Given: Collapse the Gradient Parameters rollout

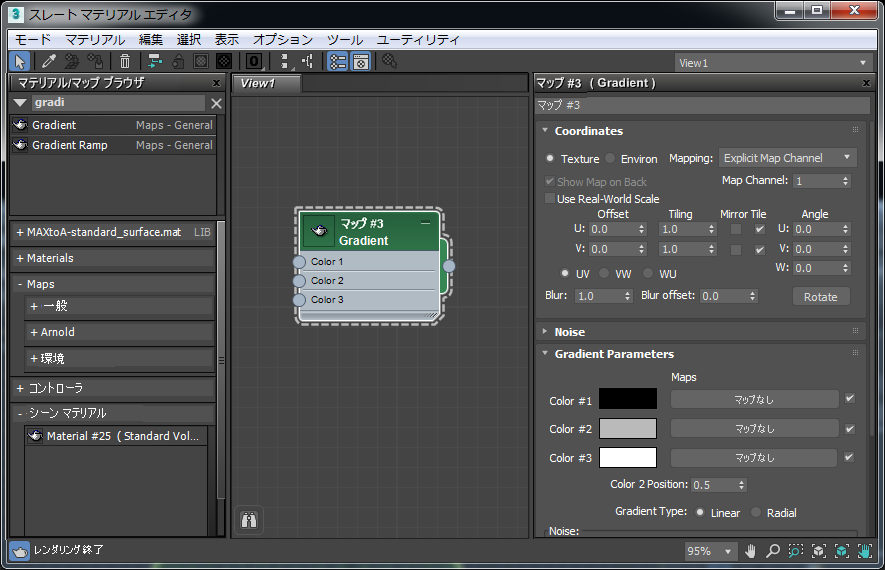Looking at the screenshot, I should pyautogui.click(x=545, y=353).
